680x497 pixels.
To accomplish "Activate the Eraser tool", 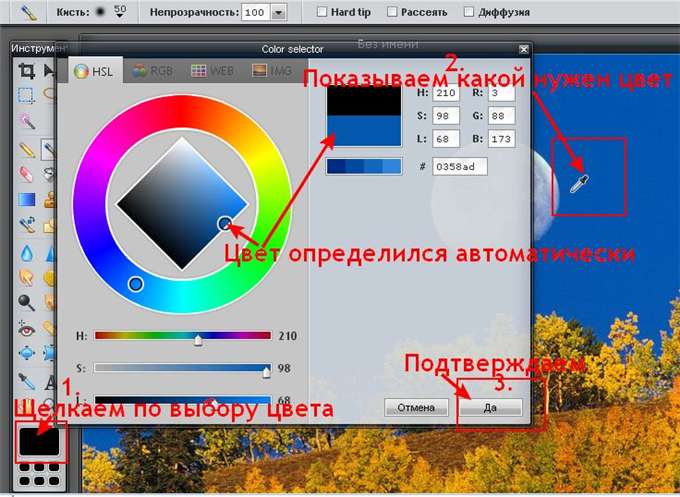I will [x=27, y=174].
